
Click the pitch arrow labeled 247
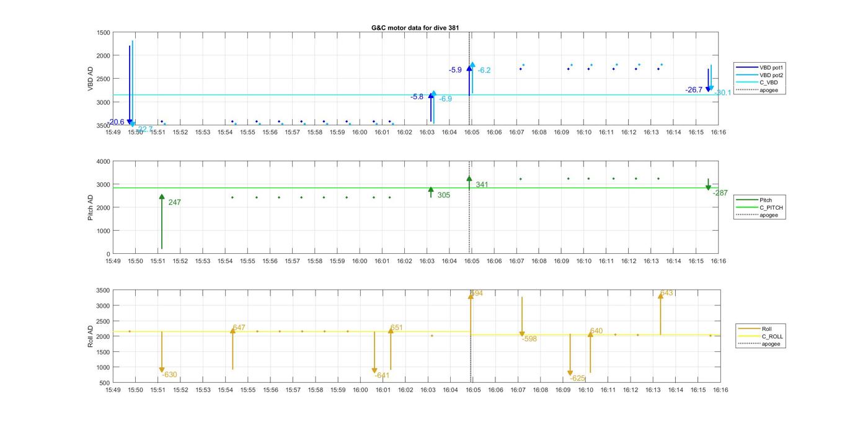coord(162,222)
